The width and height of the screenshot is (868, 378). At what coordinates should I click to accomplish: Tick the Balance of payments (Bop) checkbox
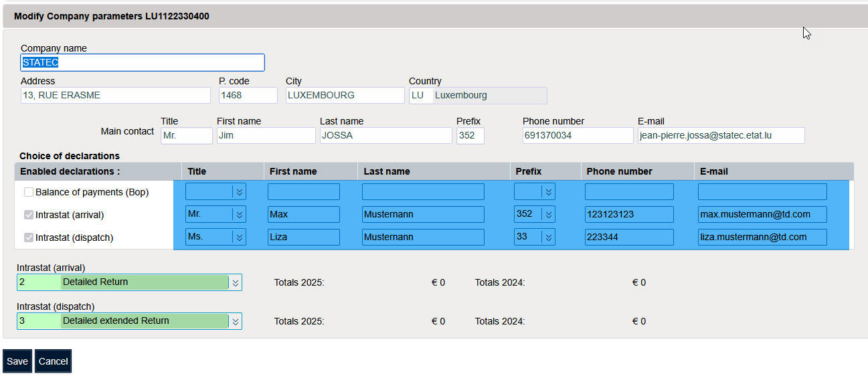(x=29, y=192)
